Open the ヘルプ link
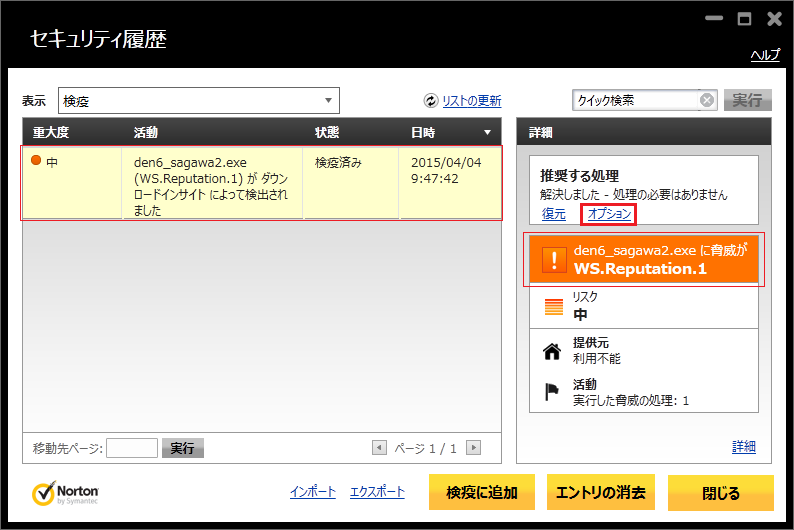 point(765,55)
